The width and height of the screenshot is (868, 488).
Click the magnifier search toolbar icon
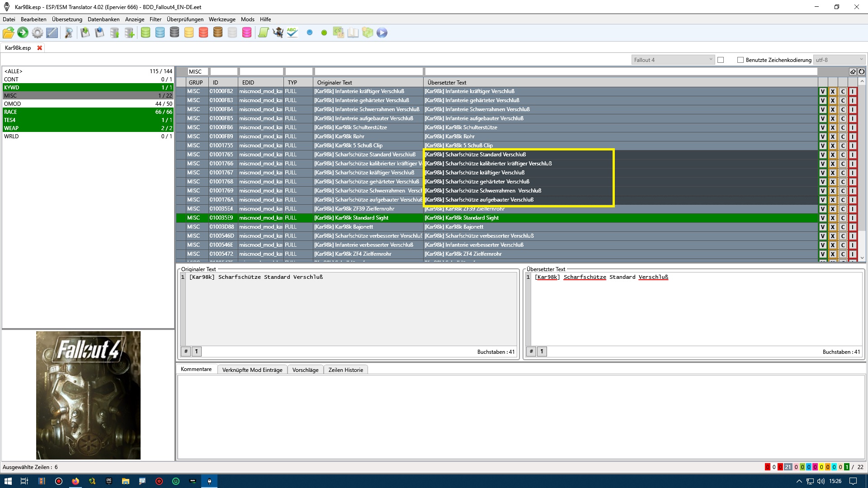click(69, 33)
